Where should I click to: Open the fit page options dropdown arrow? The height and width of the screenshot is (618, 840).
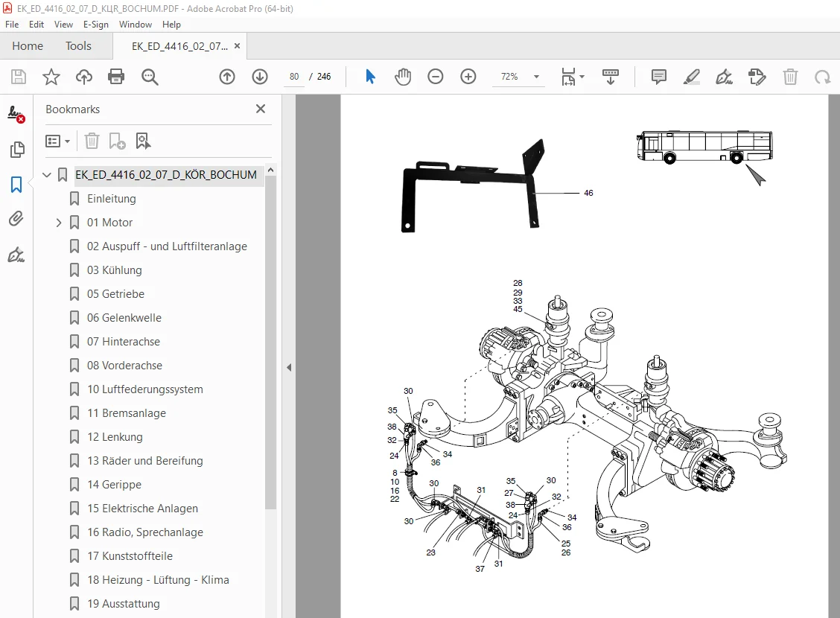(x=582, y=77)
